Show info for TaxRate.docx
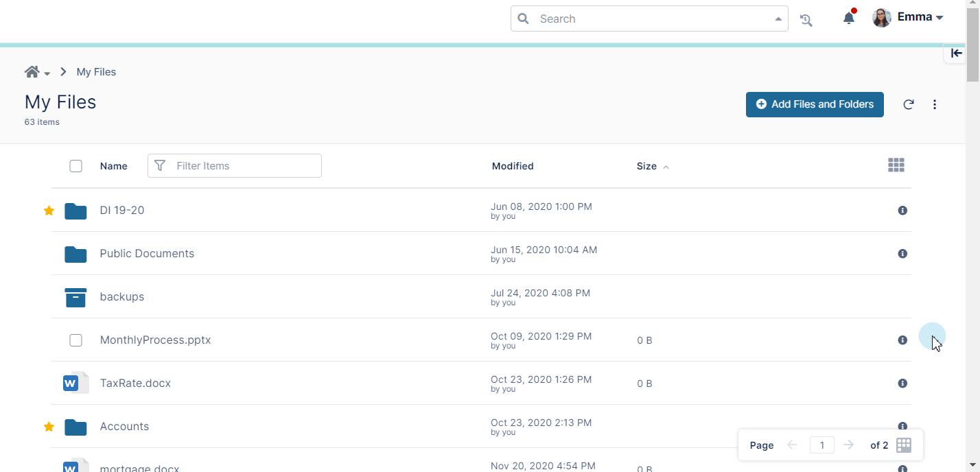Image resolution: width=980 pixels, height=472 pixels. tap(902, 383)
